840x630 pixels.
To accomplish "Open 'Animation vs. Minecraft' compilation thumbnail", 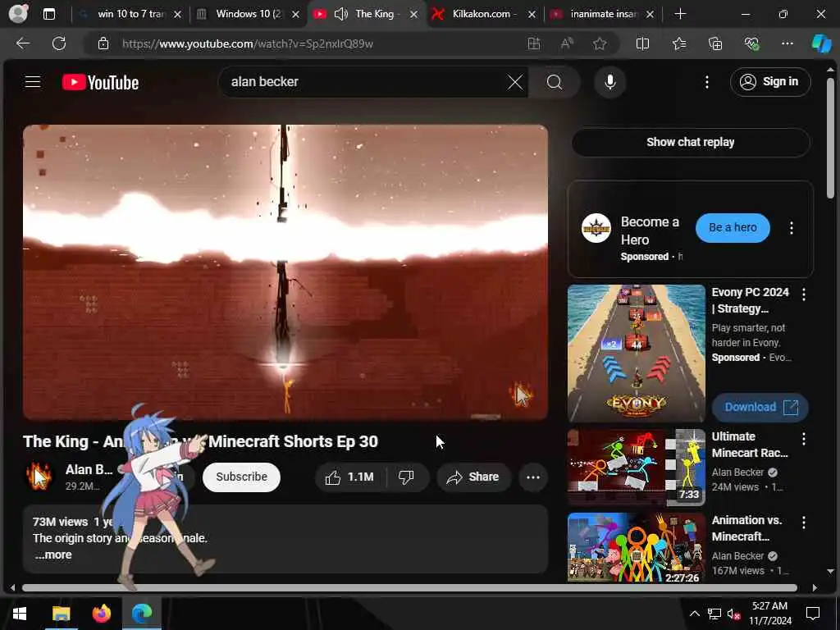I will click(x=637, y=547).
